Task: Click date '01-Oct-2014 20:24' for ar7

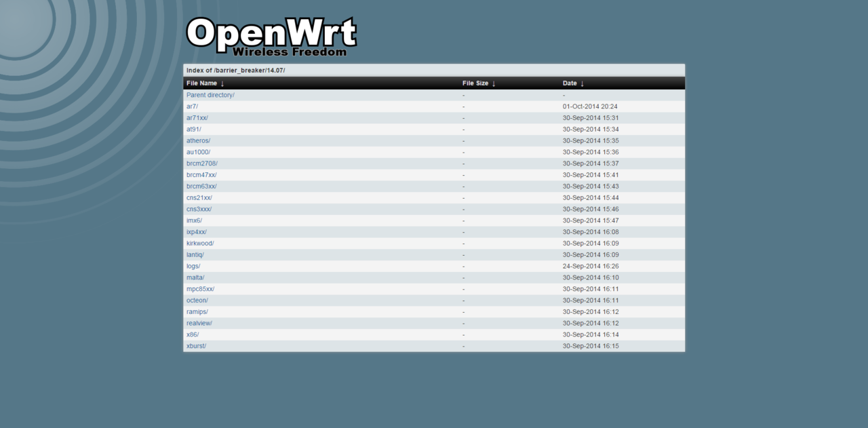Action: coord(590,106)
